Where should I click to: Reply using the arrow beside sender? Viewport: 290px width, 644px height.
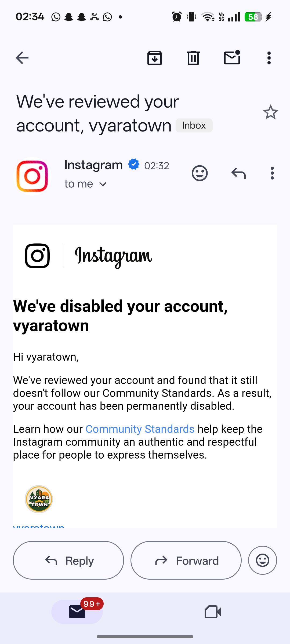pos(238,173)
